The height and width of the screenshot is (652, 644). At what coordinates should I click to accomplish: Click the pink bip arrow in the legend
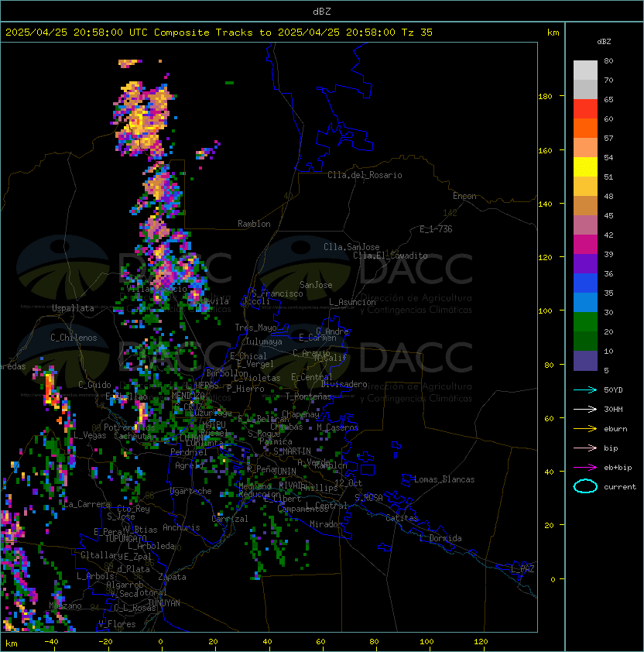585,448
